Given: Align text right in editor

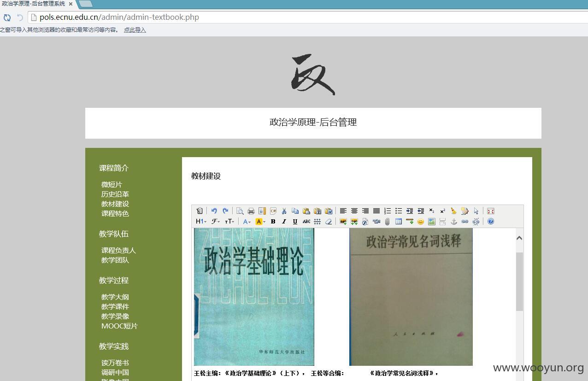Looking at the screenshot, I should click(365, 211).
